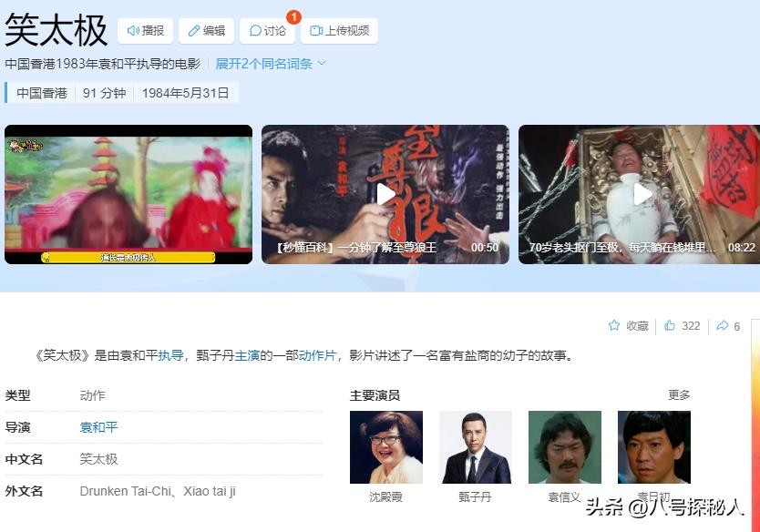The height and width of the screenshot is (532, 760).
Task: Click the share arrow icon
Action: coord(723,326)
